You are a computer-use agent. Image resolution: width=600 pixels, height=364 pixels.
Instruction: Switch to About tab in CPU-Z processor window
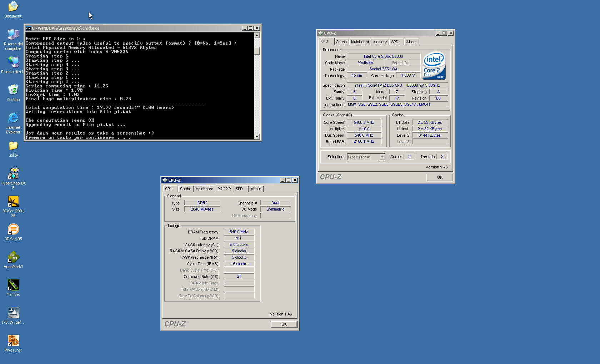point(411,42)
